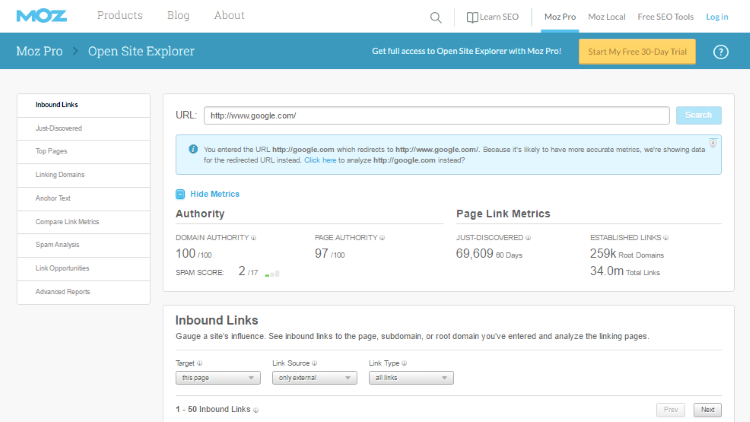This screenshot has width=750, height=422.
Task: Click Start My Free 30-Day Trial
Action: tap(637, 52)
